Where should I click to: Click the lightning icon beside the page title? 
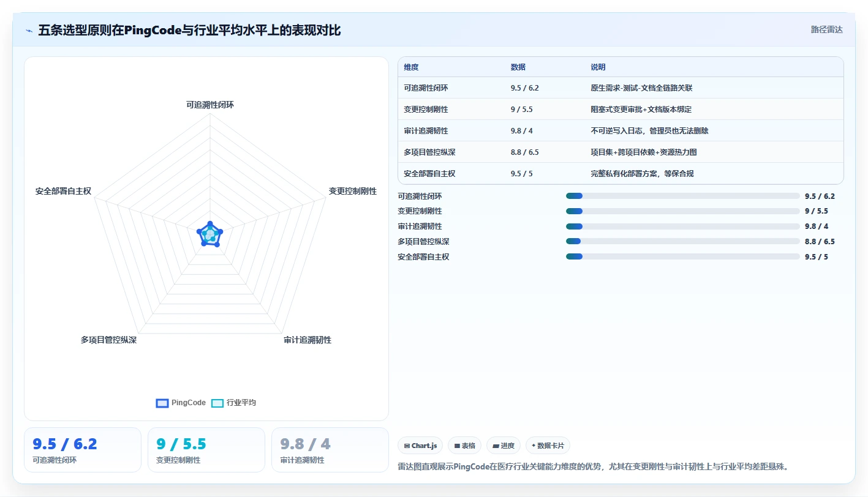[x=29, y=31]
